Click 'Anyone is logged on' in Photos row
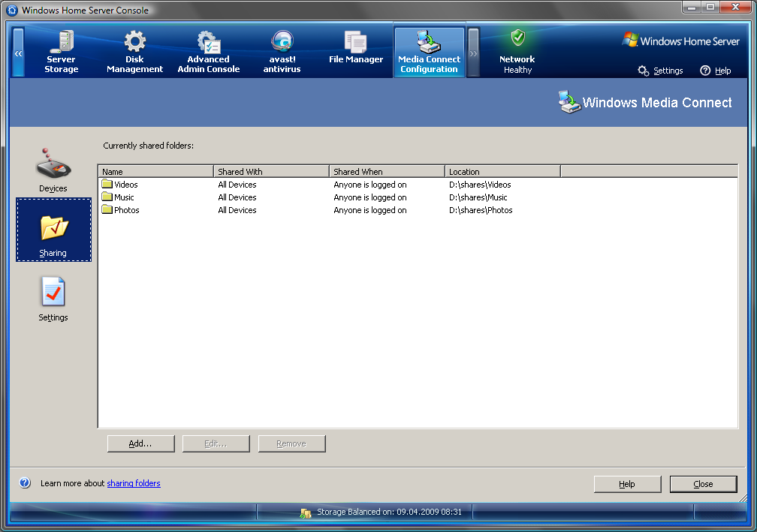Image resolution: width=757 pixels, height=532 pixels. pyautogui.click(x=369, y=210)
